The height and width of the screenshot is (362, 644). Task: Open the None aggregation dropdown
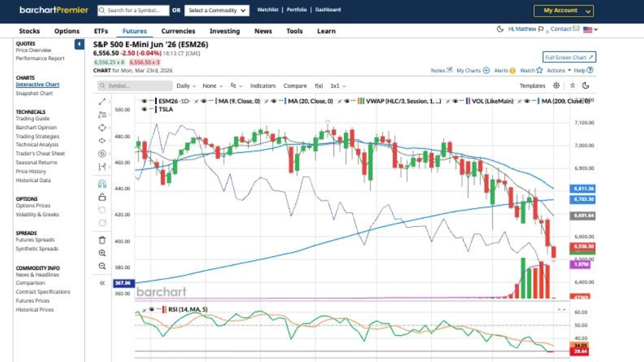213,86
